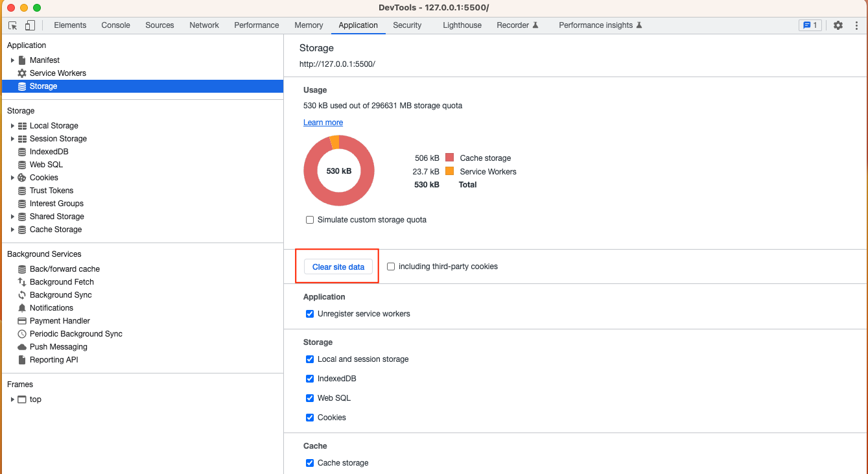Select the Manifest file icon
The height and width of the screenshot is (474, 868).
point(22,60)
